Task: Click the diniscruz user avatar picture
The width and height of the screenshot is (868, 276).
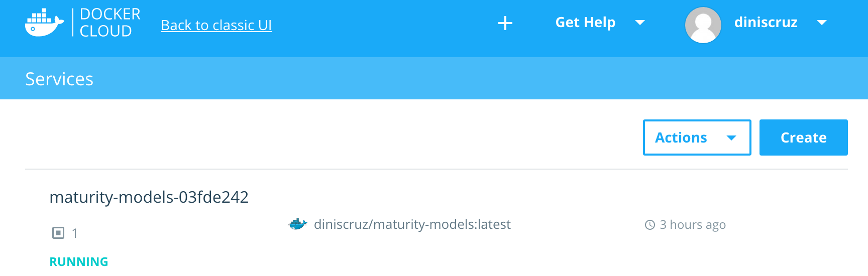Action: point(703,25)
